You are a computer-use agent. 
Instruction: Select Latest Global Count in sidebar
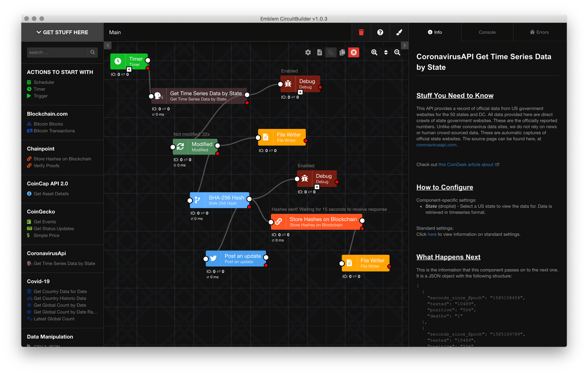[x=54, y=319]
